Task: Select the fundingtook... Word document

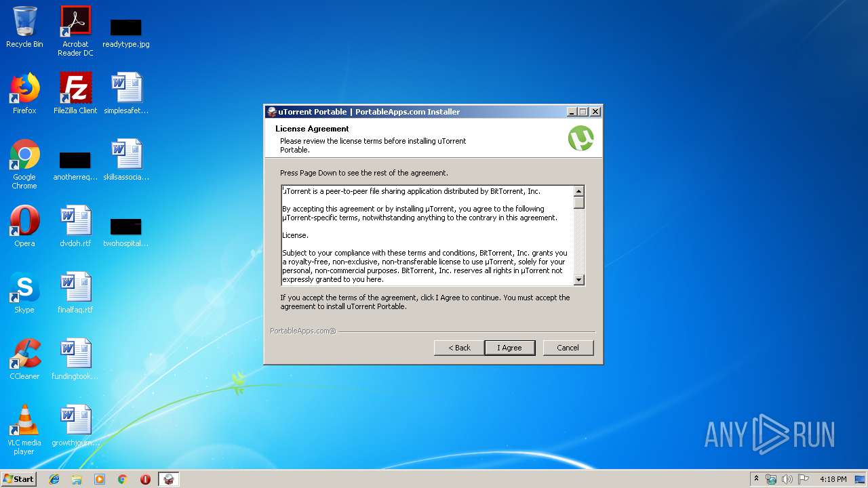Action: pos(75,359)
